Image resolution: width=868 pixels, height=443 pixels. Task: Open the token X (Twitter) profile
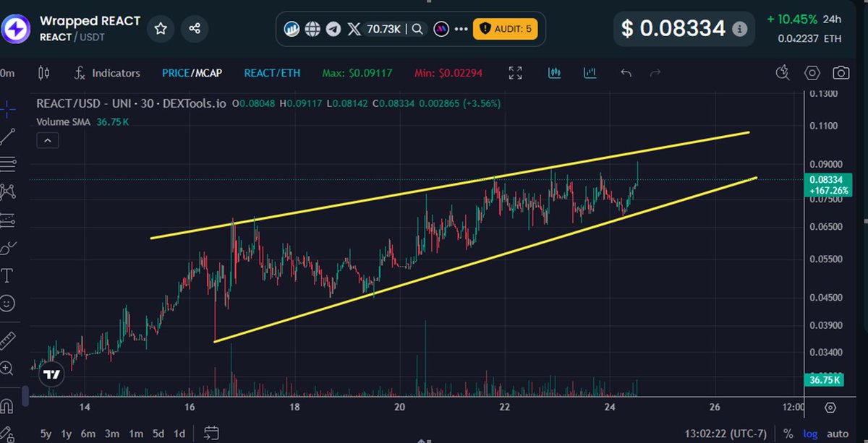tap(354, 29)
